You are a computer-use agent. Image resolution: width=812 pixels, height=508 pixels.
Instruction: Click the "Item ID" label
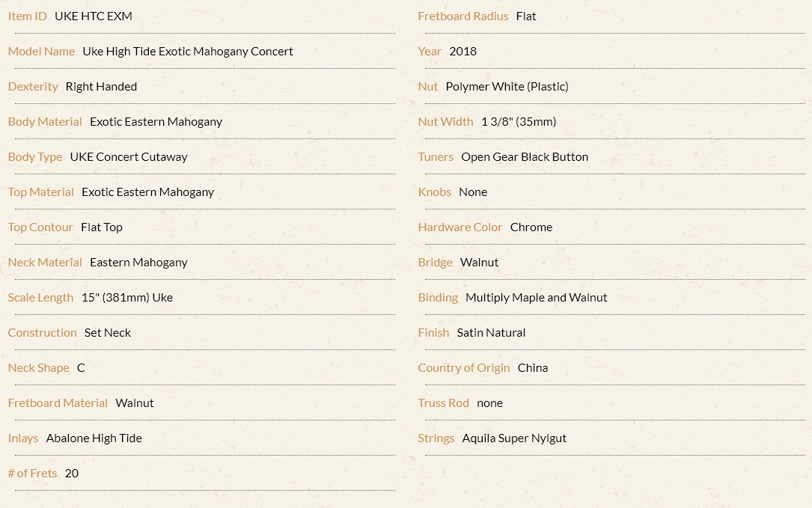[28, 16]
